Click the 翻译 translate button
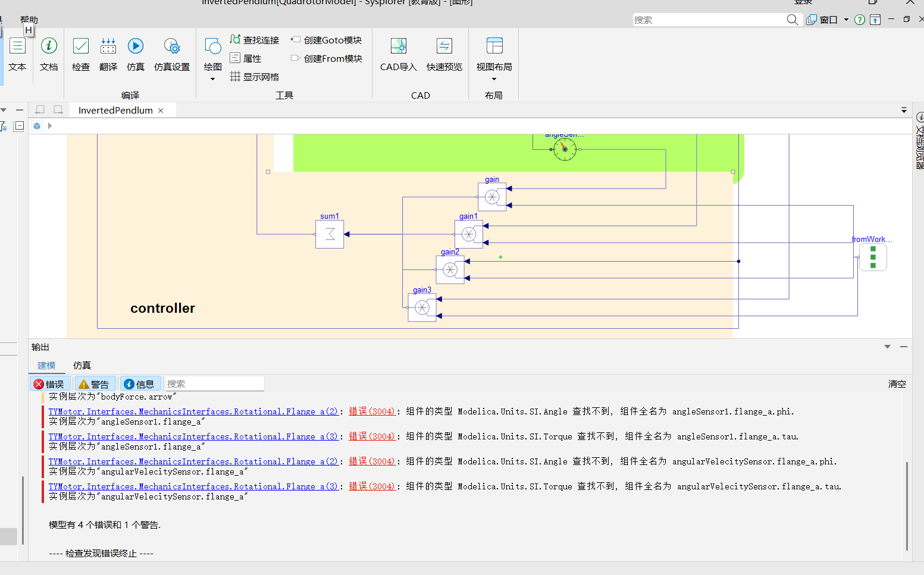 click(x=108, y=55)
